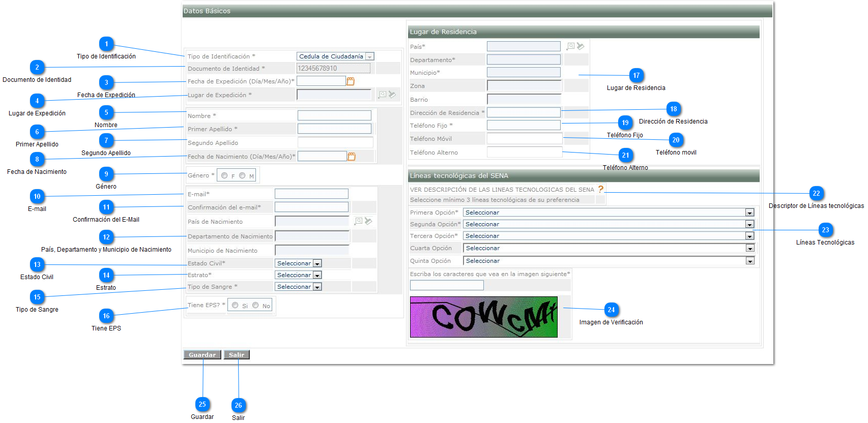Click the Guardar button
Viewport: 868px width, 423px height.
pyautogui.click(x=202, y=355)
